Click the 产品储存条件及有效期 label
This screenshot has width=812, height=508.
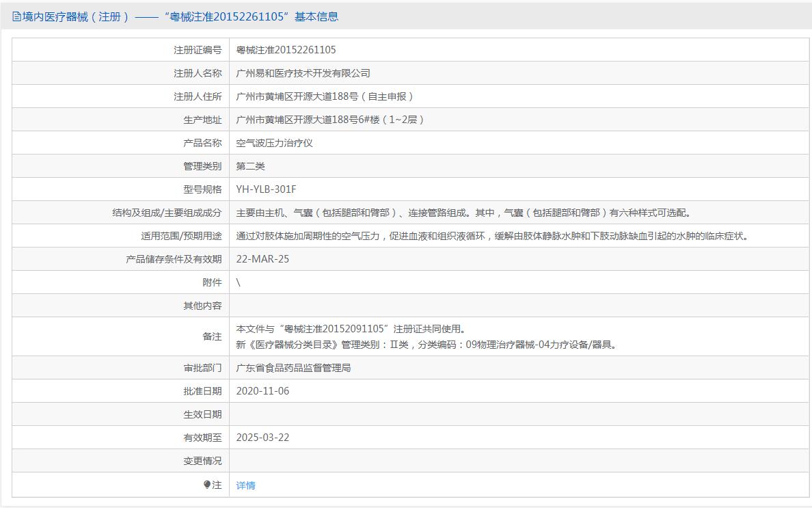(x=174, y=259)
